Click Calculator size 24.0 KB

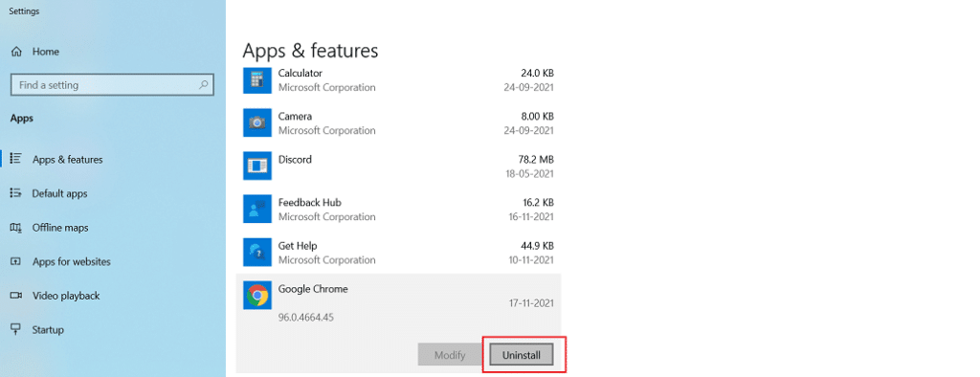tap(537, 73)
